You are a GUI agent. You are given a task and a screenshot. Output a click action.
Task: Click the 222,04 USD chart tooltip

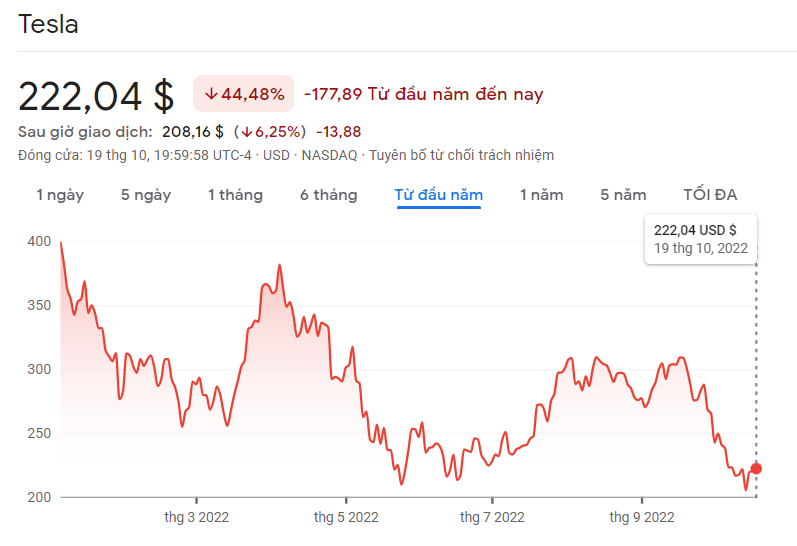(x=700, y=239)
